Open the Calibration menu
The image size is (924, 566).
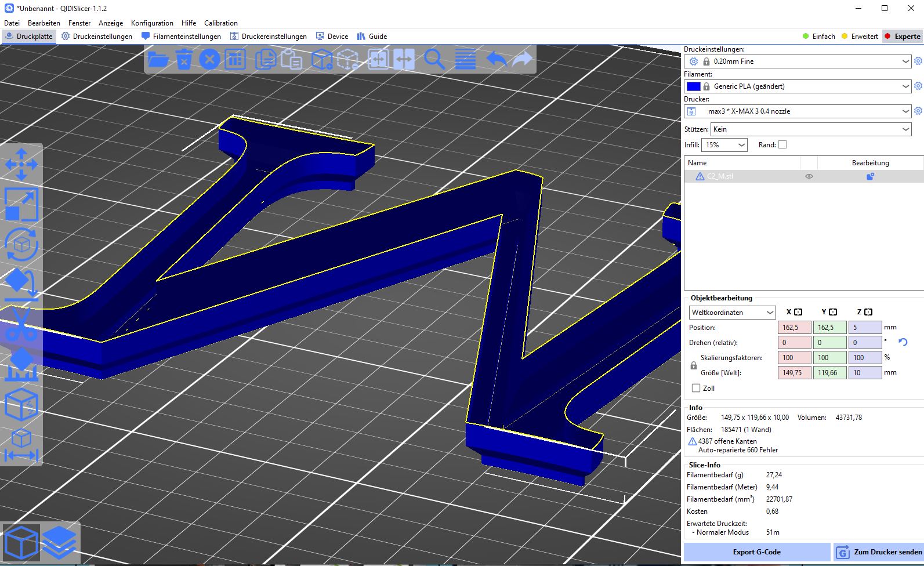coord(221,23)
